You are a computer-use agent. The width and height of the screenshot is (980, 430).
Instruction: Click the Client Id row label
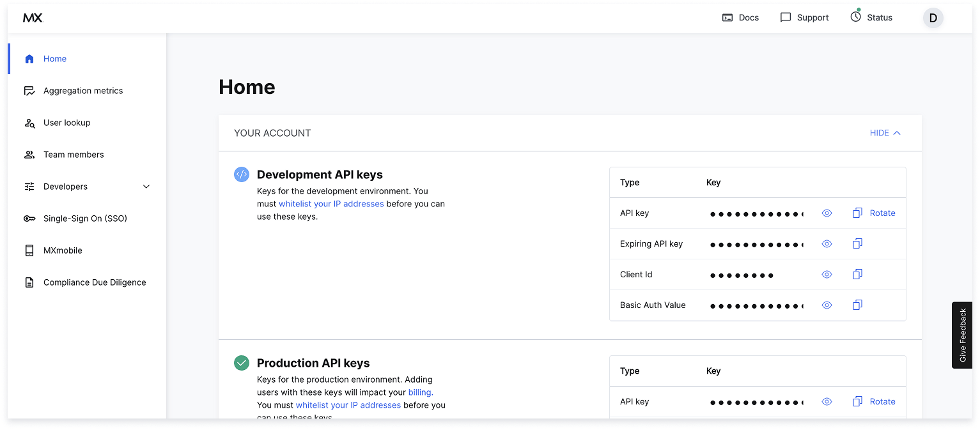[x=636, y=274]
